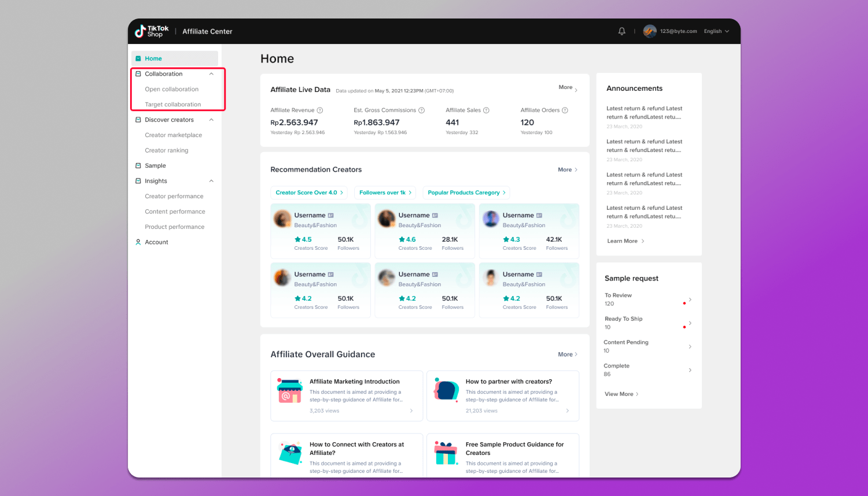The height and width of the screenshot is (496, 868).
Task: Click the Sample icon in sidebar
Action: coord(138,166)
